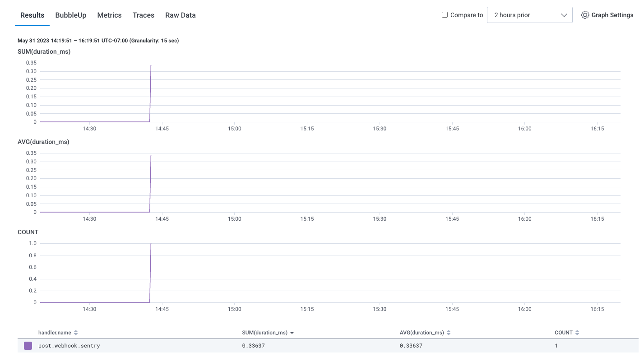
Task: Click the sort arrows next to handler.name
Action: 76,332
